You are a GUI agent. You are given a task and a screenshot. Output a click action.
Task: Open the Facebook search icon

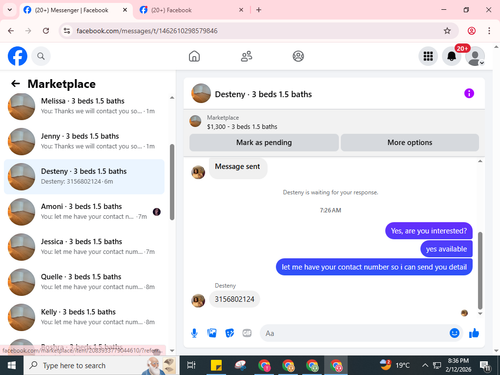[41, 56]
